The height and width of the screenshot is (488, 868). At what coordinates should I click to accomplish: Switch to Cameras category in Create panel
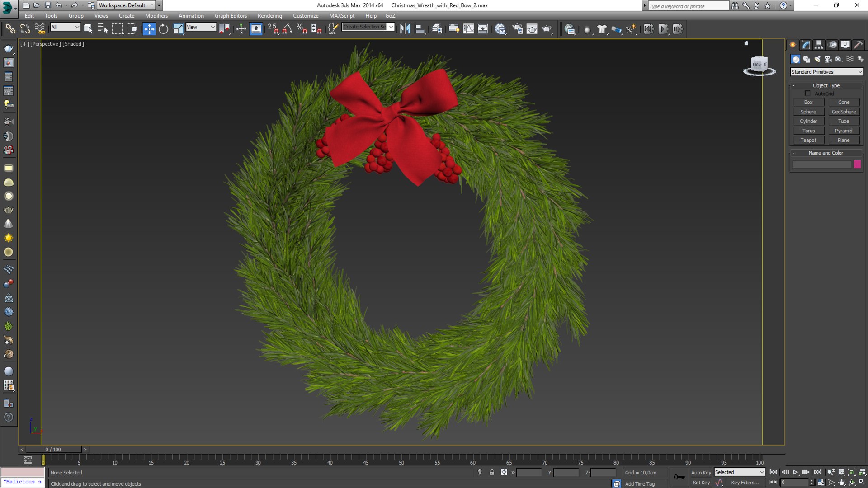(828, 59)
